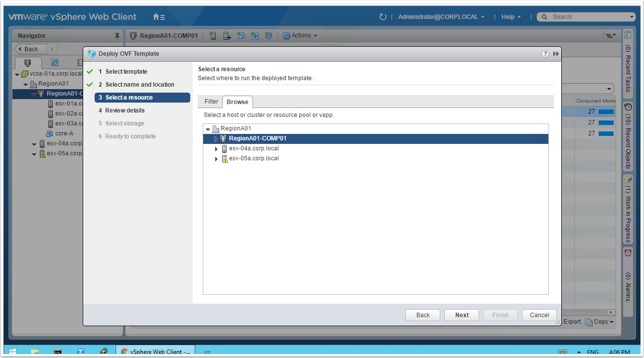Screen dimensions: 644x358
Task: Cancel the Deploy OVF Template wizard
Action: (x=539, y=315)
